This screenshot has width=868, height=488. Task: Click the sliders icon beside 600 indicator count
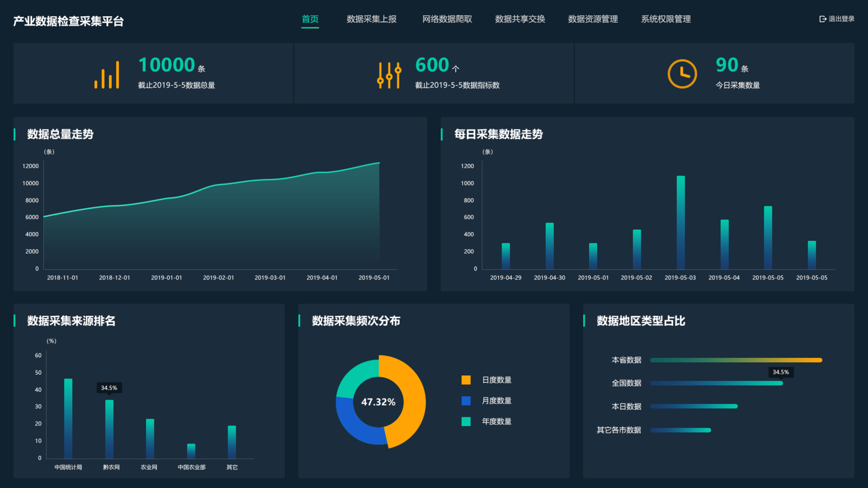[388, 74]
